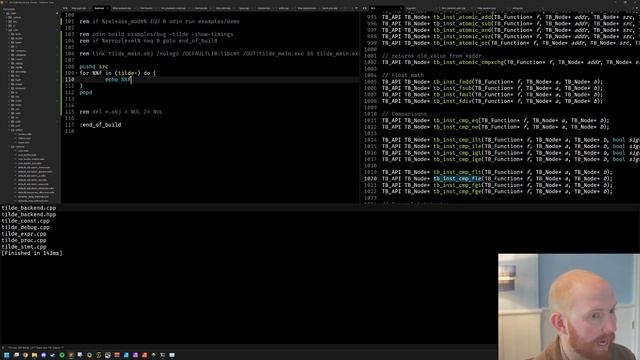Open the green Spotify taskbar icon

62,355
